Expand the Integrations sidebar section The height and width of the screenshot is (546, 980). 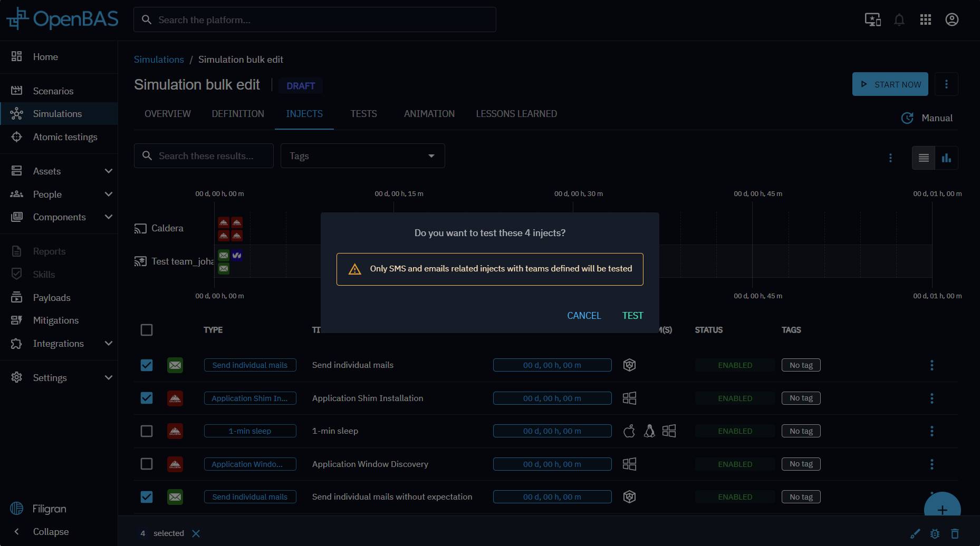[x=109, y=344]
